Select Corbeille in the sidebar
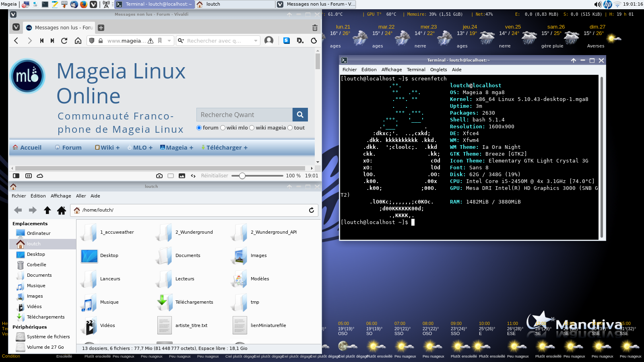644x362 pixels. [42, 265]
